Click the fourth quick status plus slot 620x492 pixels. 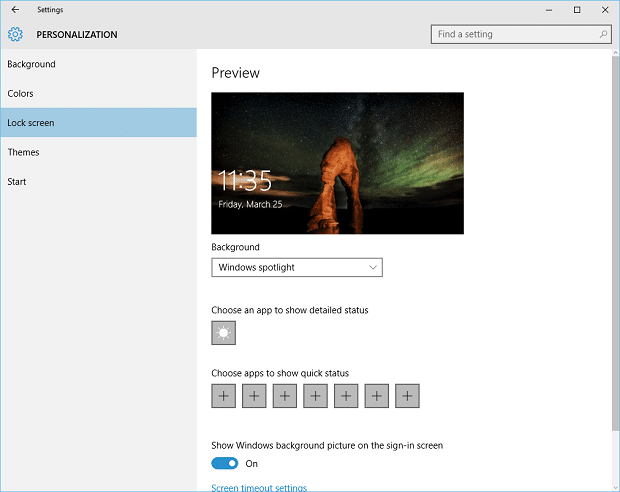(x=315, y=396)
